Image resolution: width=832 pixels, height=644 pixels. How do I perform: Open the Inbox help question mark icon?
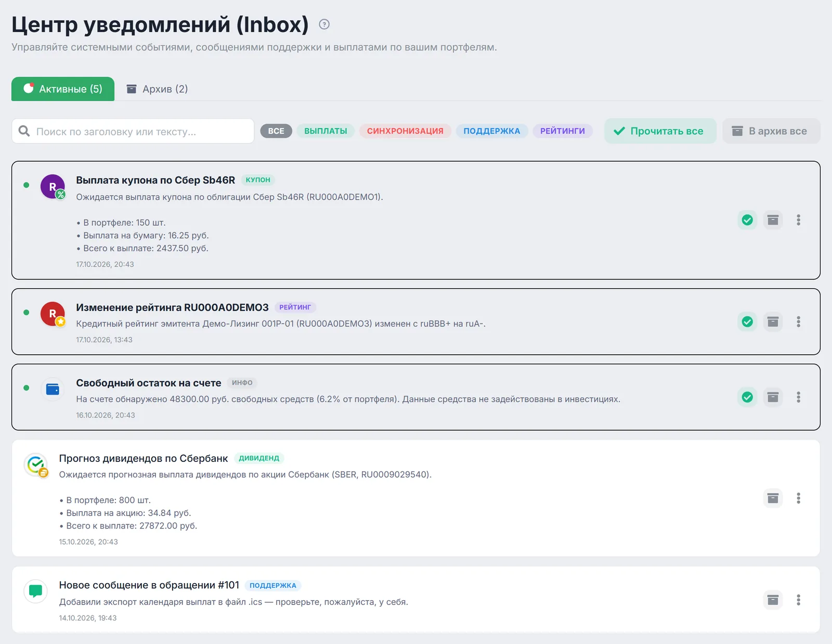click(x=324, y=24)
